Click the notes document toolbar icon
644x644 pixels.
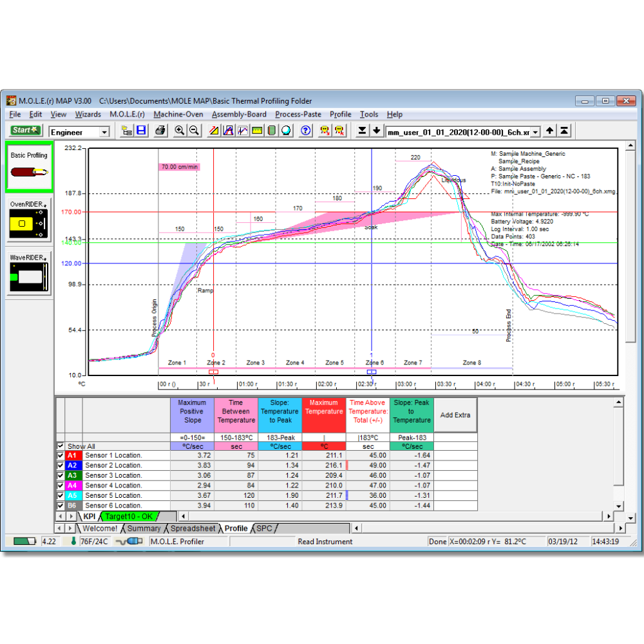(x=272, y=131)
